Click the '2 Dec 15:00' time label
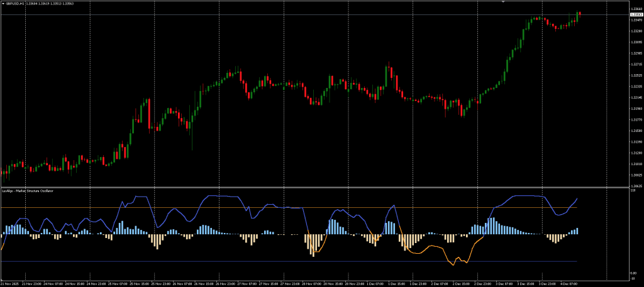 (460, 283)
